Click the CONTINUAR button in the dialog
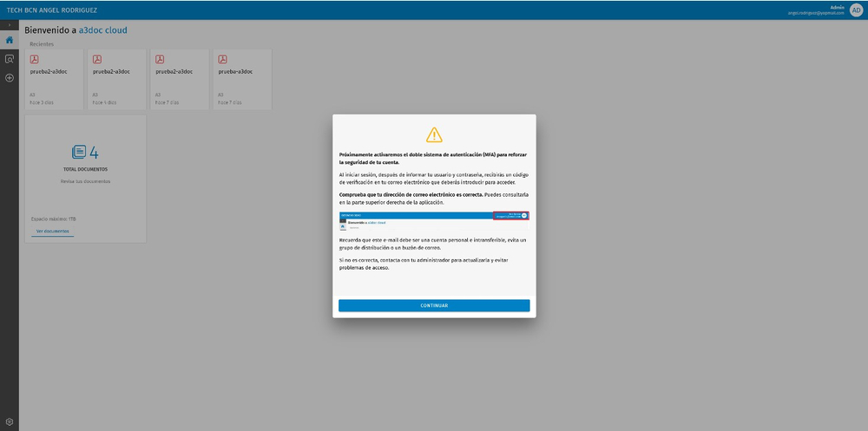This screenshot has height=431, width=868. click(x=434, y=305)
